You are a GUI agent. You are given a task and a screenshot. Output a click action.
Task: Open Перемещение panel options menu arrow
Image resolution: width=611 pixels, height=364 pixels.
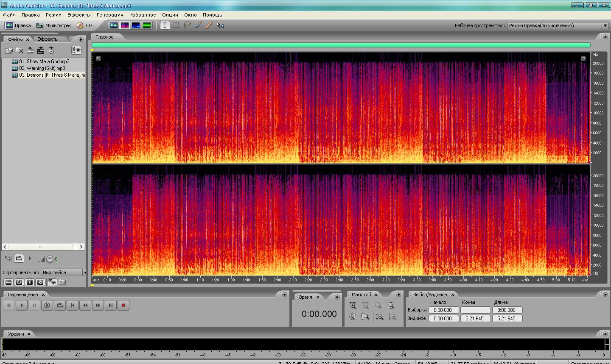pyautogui.click(x=285, y=295)
